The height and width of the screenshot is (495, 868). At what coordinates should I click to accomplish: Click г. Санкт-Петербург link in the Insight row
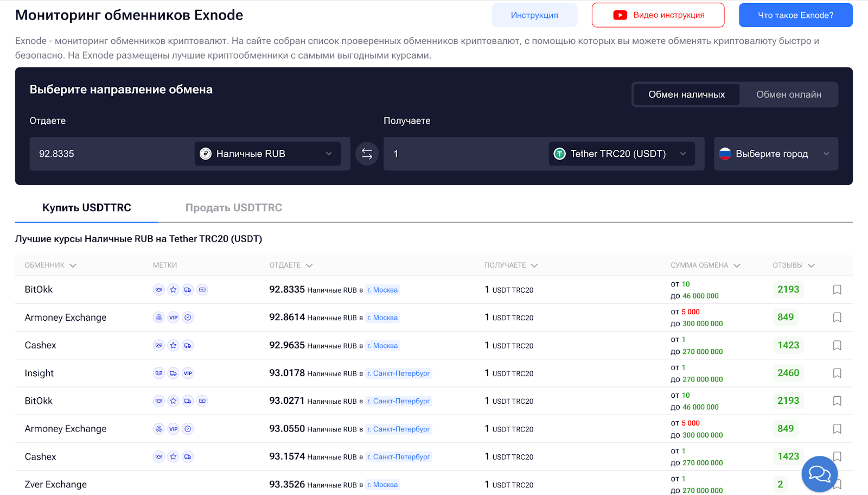[398, 373]
